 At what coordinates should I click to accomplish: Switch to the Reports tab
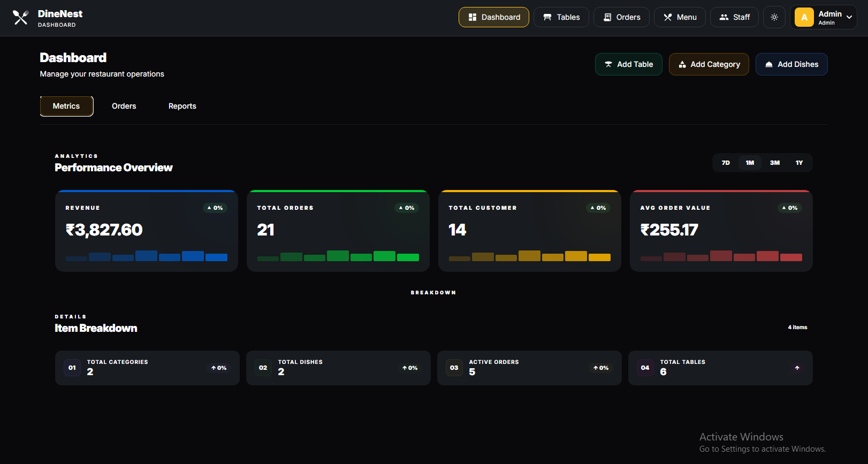(x=182, y=106)
